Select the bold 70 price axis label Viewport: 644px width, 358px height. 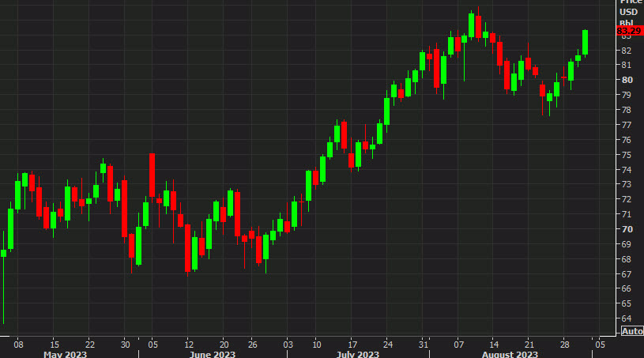(627, 229)
